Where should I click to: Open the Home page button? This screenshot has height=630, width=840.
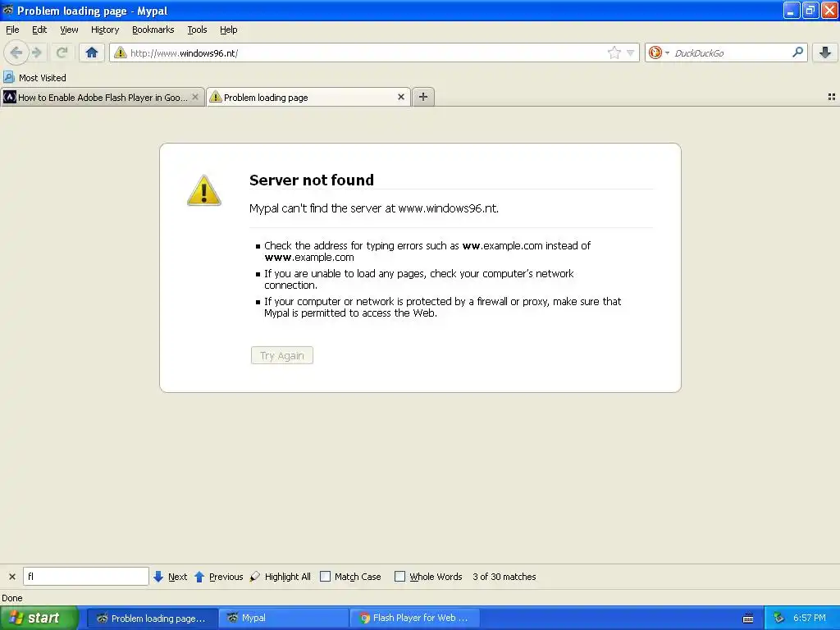(92, 52)
